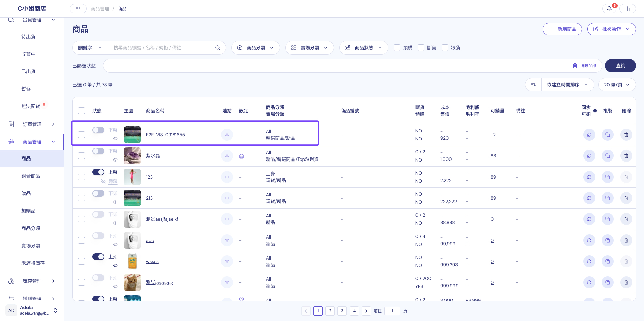Go to the next page arrow
This screenshot has height=321, width=644.
pos(366,311)
